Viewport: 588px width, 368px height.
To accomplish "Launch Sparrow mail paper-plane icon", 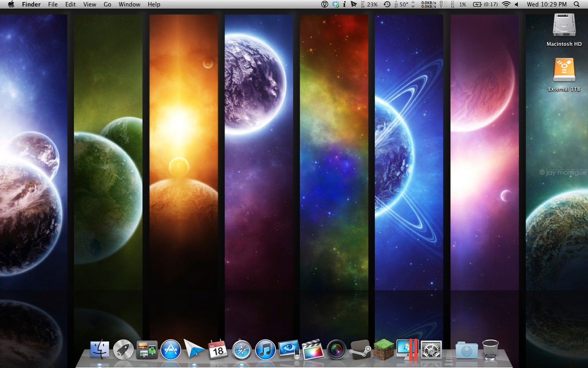I will [x=194, y=350].
